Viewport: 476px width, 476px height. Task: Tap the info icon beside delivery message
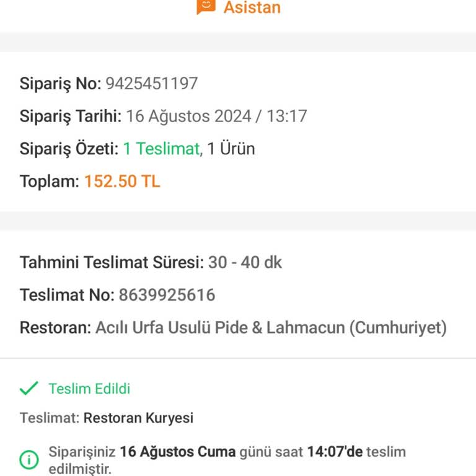29,459
